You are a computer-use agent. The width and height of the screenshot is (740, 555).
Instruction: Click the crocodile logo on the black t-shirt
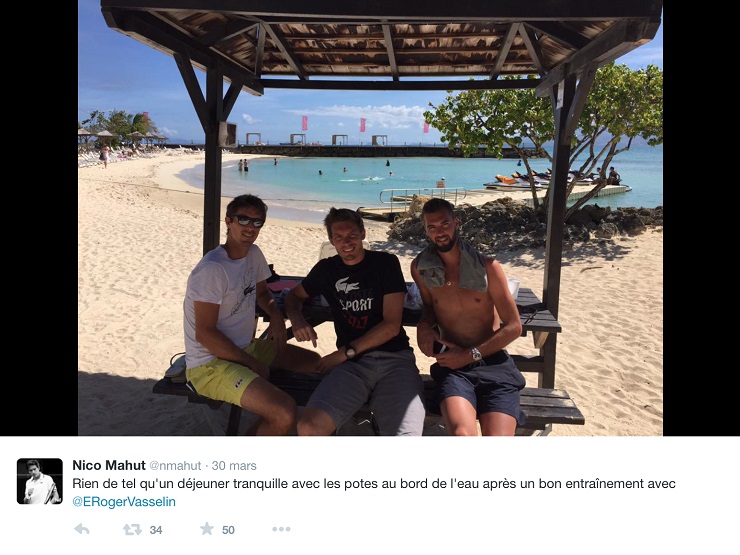click(x=347, y=285)
